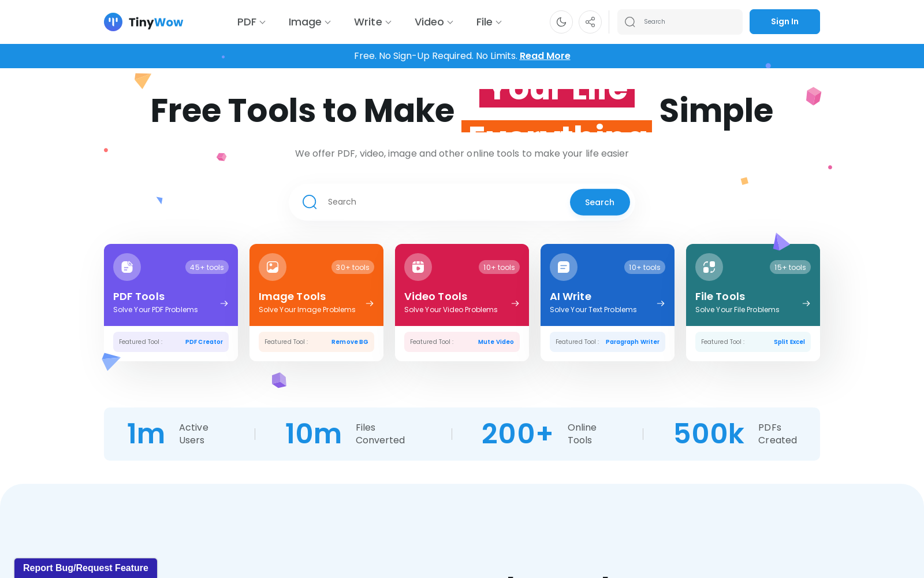The image size is (924, 578).
Task: Click the 15+ tools badge
Action: click(x=790, y=267)
